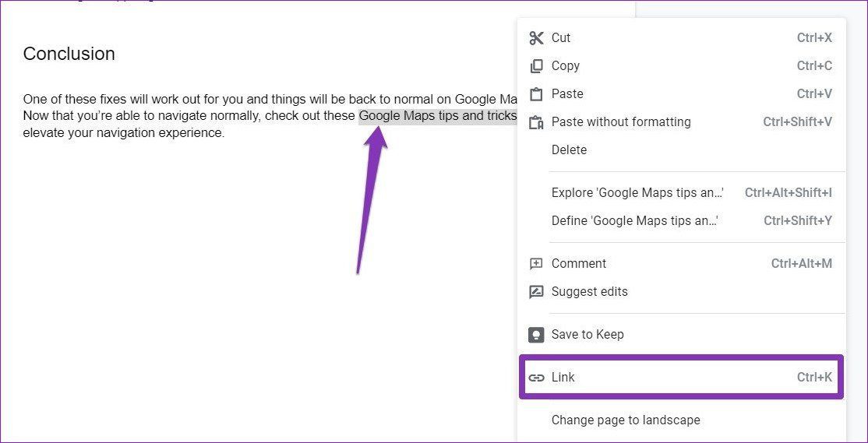Image resolution: width=868 pixels, height=443 pixels.
Task: Click the scissors Cut icon
Action: point(536,37)
